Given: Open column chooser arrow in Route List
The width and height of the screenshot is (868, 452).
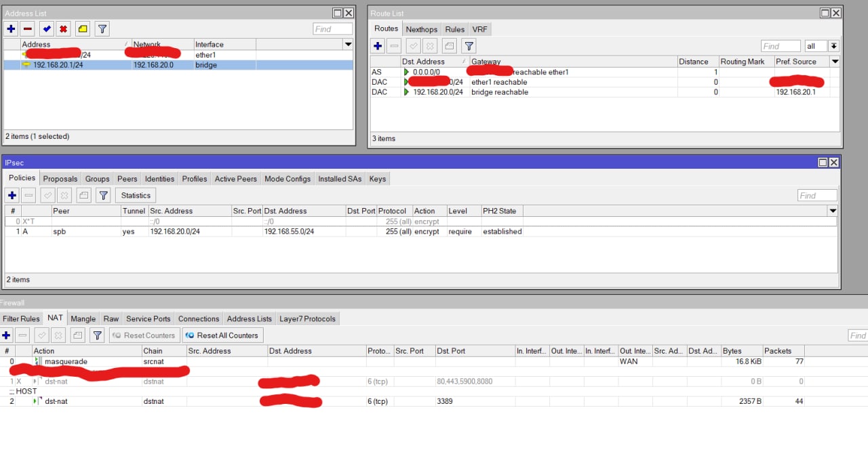Looking at the screenshot, I should [835, 61].
